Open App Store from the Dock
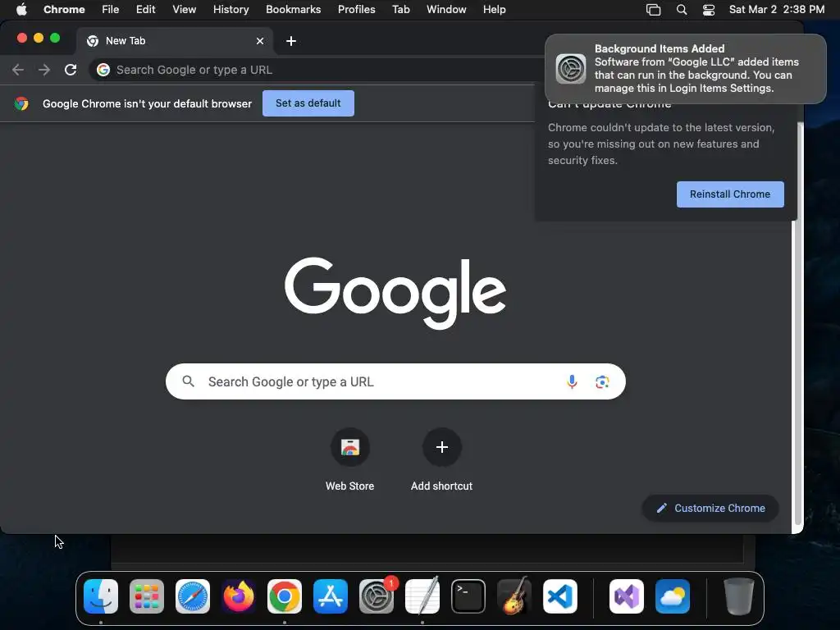Screen dimensions: 840x630 pyautogui.click(x=331, y=596)
